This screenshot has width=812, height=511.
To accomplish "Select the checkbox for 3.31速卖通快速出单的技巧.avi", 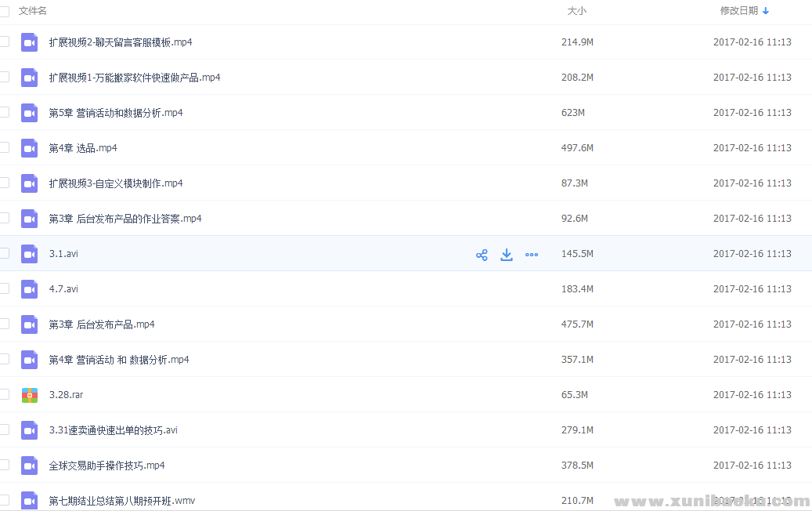I will [5, 429].
